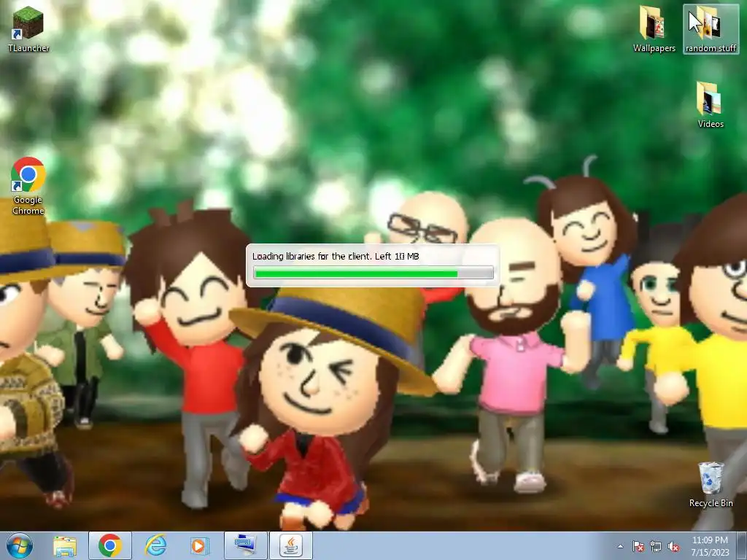
Task: Open the Wallpapers folder on the desktop
Action: pos(654,28)
